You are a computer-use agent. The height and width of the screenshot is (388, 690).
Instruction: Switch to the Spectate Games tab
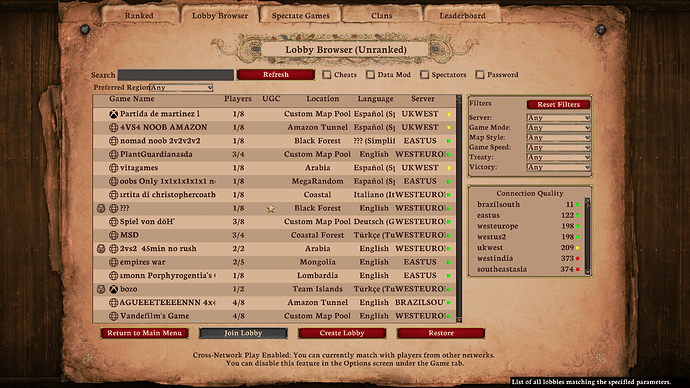301,15
